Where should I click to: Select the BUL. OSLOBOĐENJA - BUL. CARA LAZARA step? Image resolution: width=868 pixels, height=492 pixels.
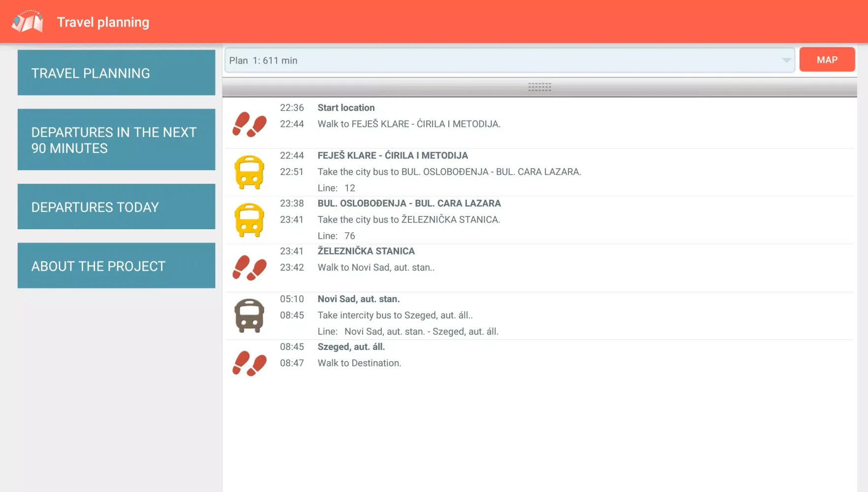(409, 203)
